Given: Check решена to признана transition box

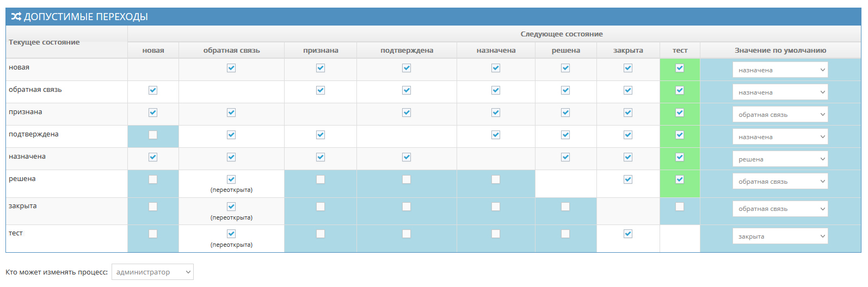Looking at the screenshot, I should click(x=321, y=179).
